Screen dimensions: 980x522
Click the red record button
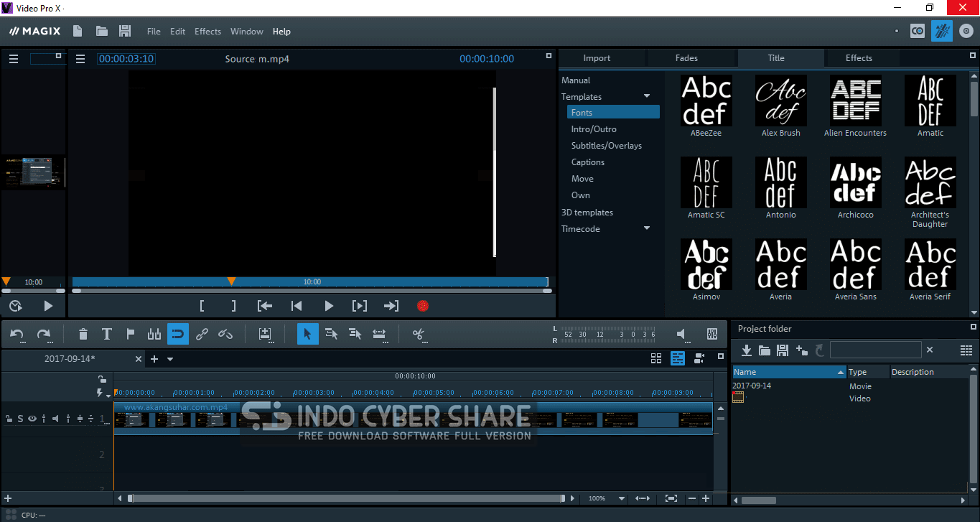[423, 306]
